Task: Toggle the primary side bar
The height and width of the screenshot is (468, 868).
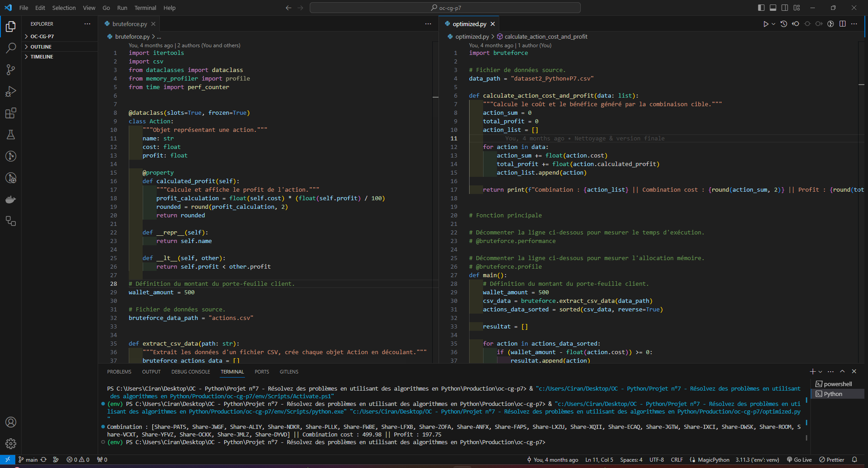Action: pyautogui.click(x=761, y=8)
